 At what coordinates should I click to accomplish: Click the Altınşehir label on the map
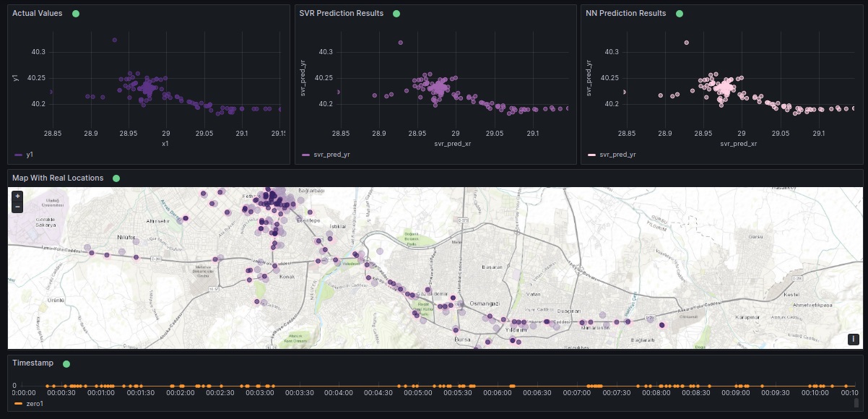pos(157,221)
